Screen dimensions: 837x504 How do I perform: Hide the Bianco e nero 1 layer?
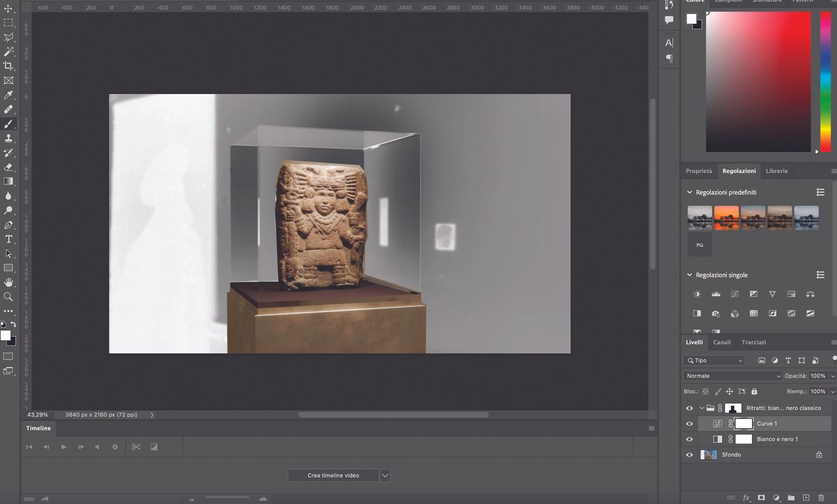(x=689, y=439)
